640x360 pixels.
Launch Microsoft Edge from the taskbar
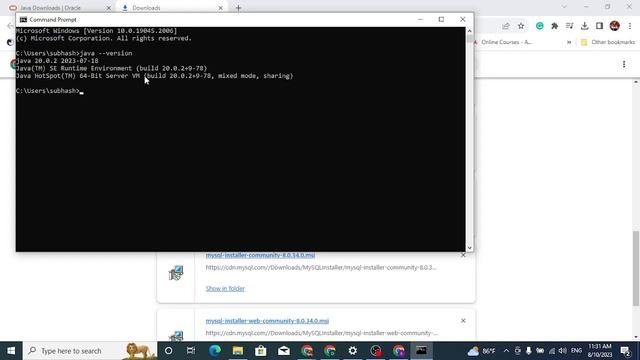(215, 351)
